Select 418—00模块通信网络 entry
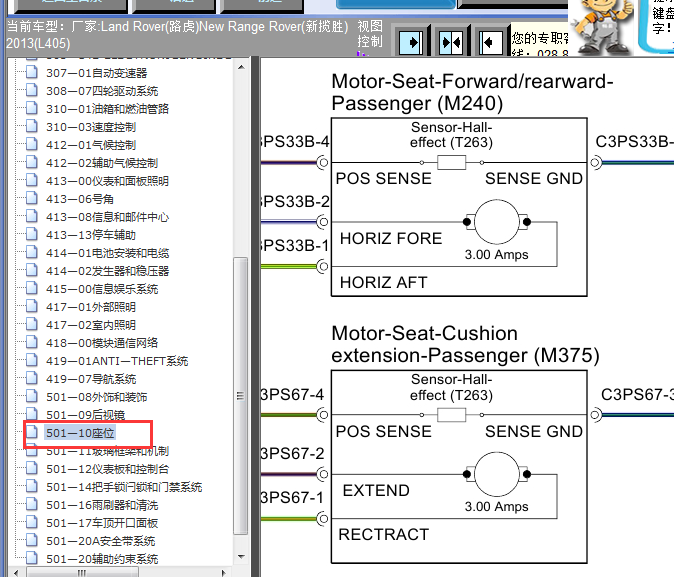 coord(102,343)
